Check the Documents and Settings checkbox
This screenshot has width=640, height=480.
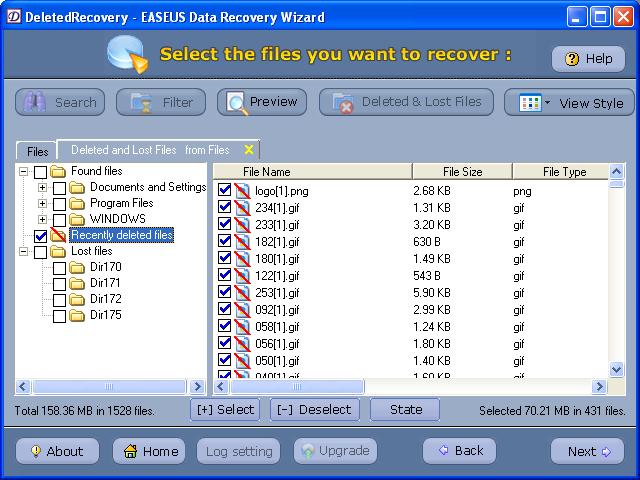coord(60,188)
